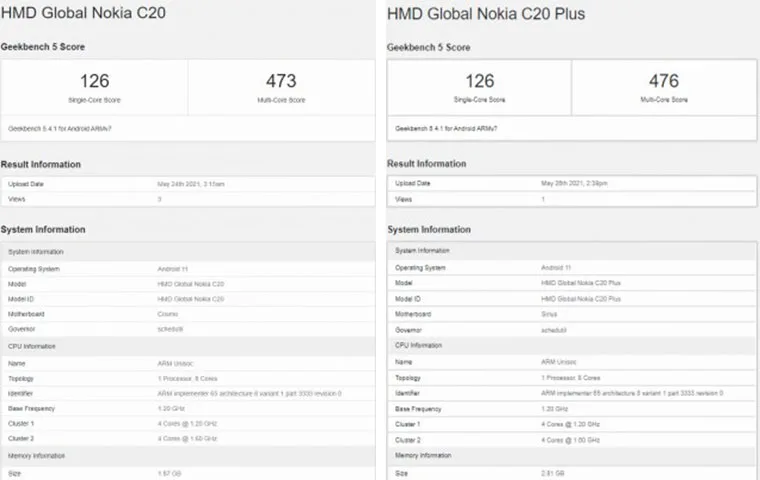Click Governor value 'schedutil' on C20 Plus page
The height and width of the screenshot is (480, 760).
(554, 330)
